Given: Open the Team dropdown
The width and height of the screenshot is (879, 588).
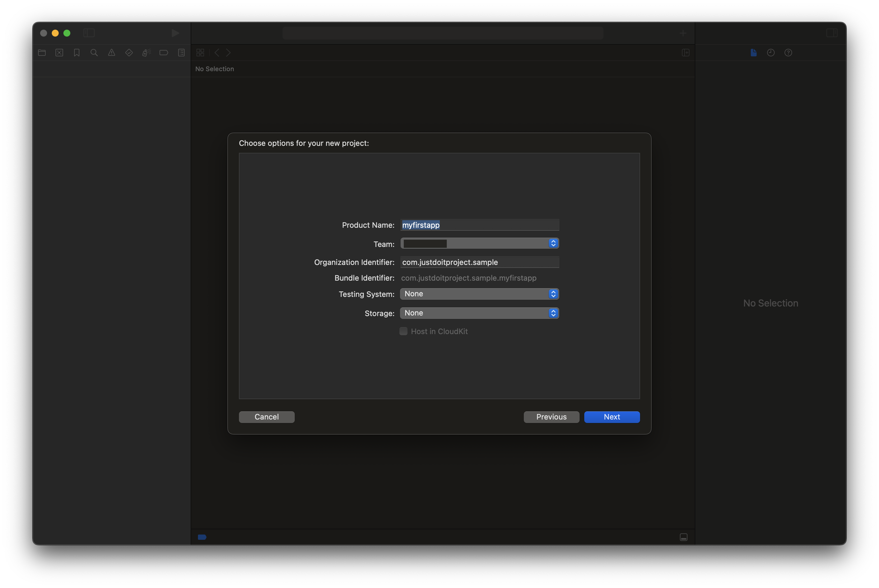Looking at the screenshot, I should coord(479,243).
